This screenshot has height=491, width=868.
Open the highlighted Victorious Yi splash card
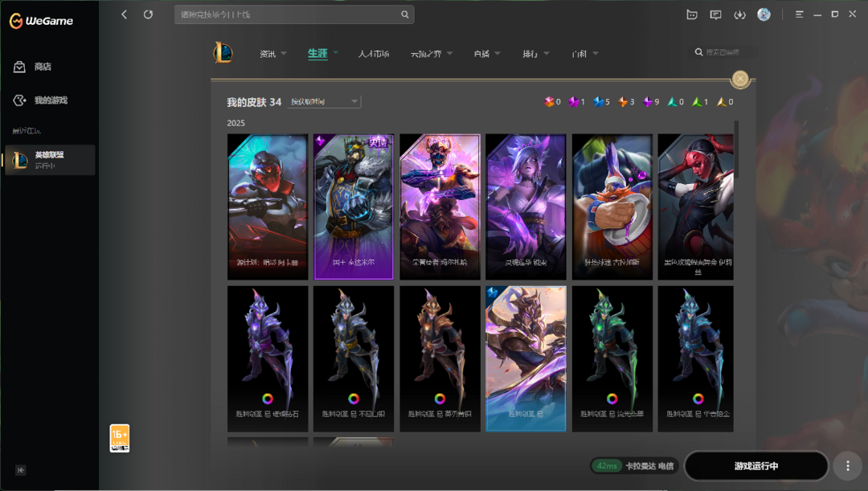pyautogui.click(x=526, y=358)
